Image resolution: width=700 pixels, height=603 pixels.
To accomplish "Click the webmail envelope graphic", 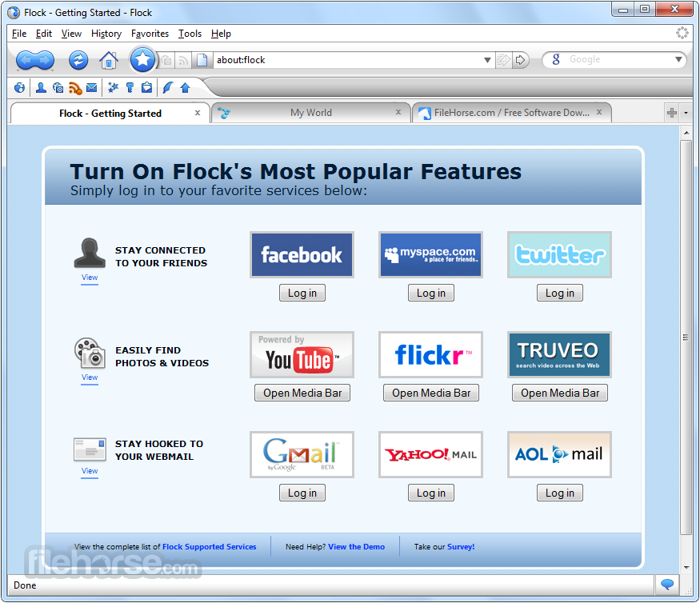I will pos(90,449).
